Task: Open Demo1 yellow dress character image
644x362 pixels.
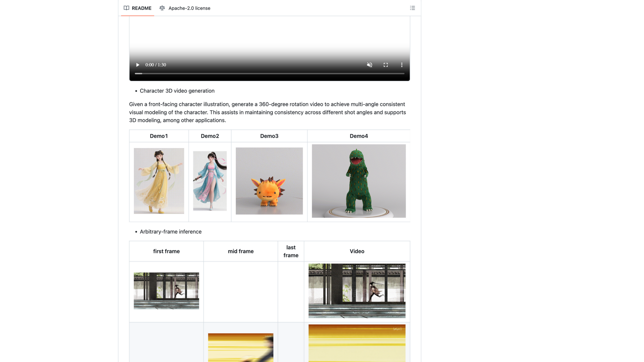Action: (x=159, y=181)
